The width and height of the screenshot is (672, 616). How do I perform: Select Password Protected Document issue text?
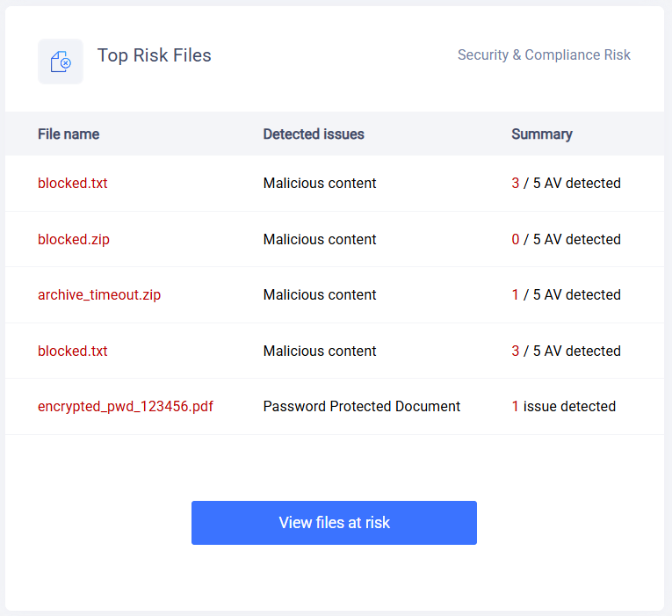pos(362,406)
